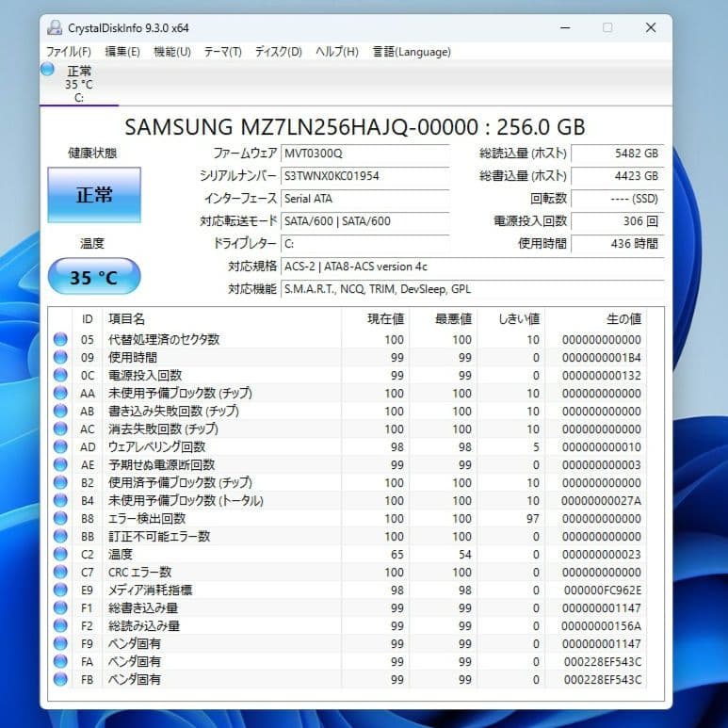
Task: Click status orb of row 09 使用時間
Action: 60,357
